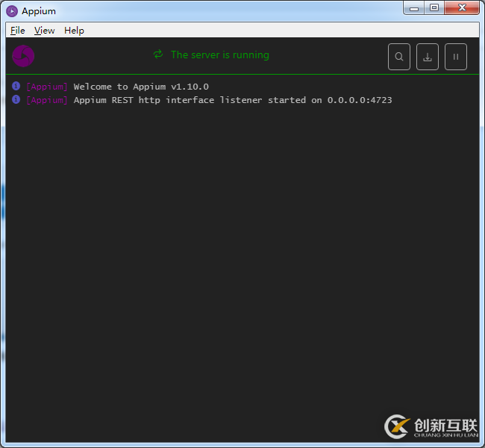Open the View menu
The image size is (485, 448).
click(45, 31)
